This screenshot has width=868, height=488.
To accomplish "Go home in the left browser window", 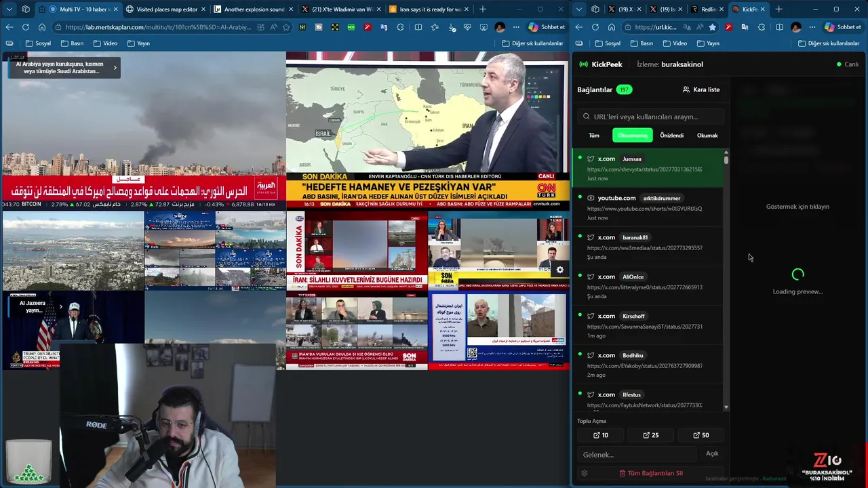I will 42,27.
